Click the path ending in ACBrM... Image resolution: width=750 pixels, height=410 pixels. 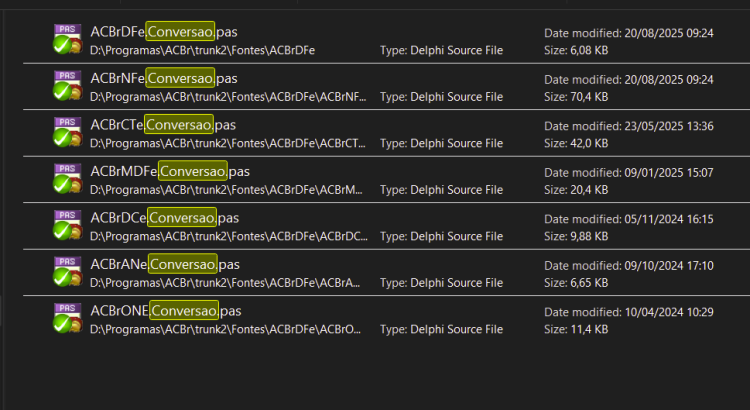tap(226, 189)
